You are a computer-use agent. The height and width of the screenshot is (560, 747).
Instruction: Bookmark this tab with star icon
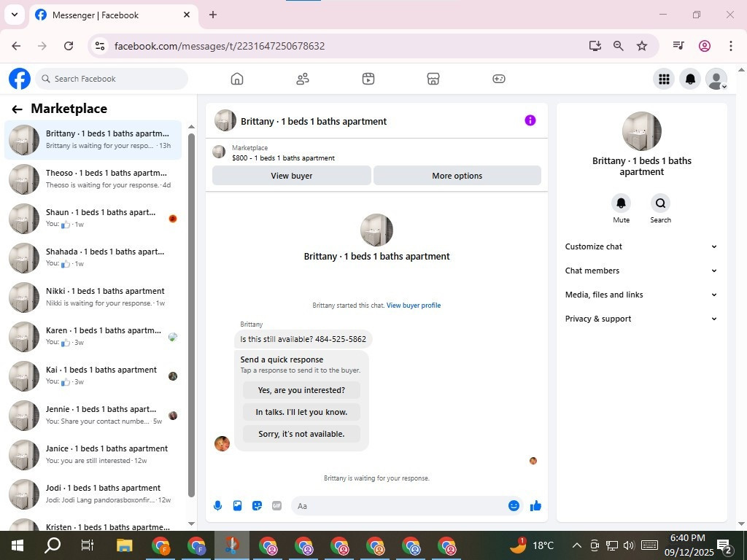click(x=642, y=46)
